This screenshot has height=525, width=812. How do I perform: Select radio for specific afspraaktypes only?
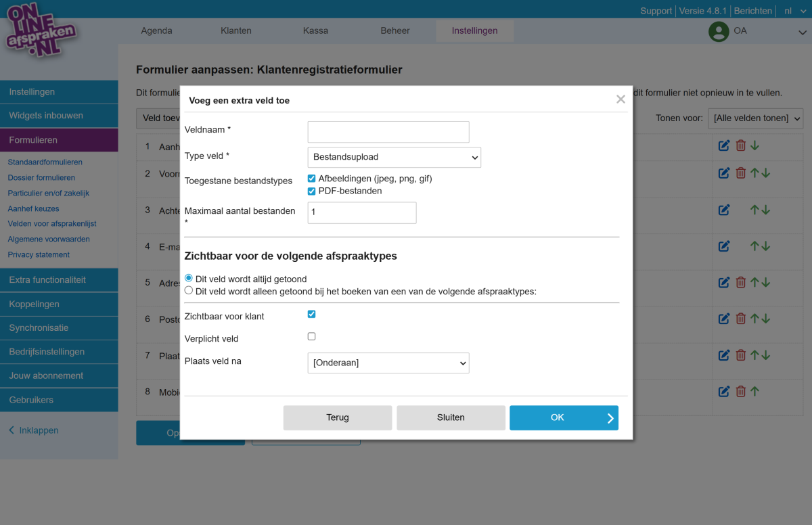pyautogui.click(x=189, y=291)
